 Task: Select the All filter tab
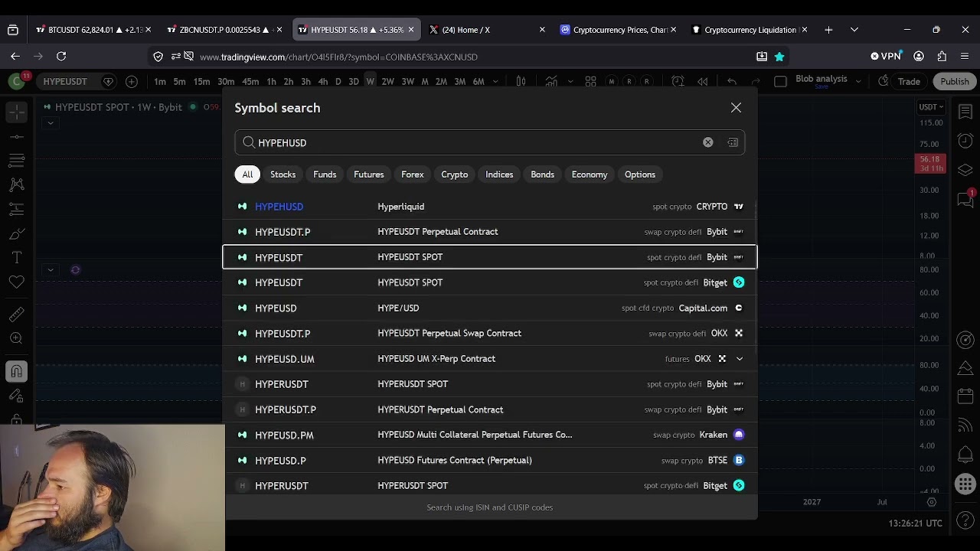(247, 174)
